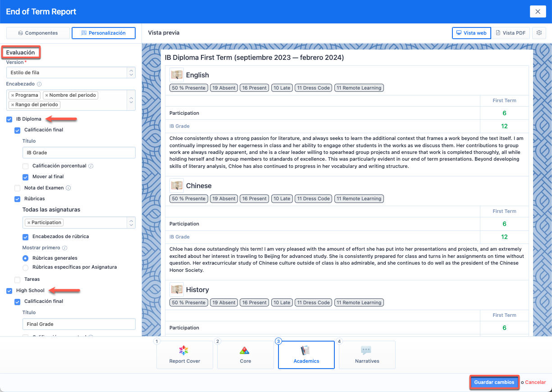
Task: Click the settings gear icon in preview toolbar
Action: pos(539,33)
